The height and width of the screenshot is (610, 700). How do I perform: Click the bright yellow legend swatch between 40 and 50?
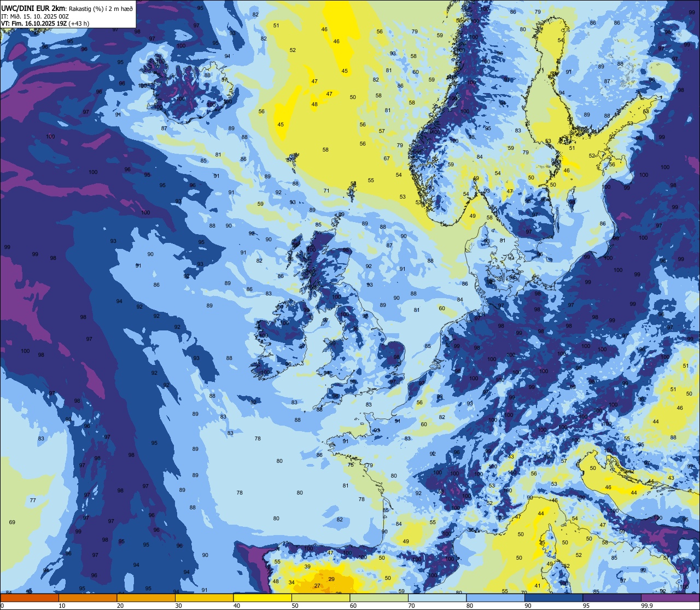(x=262, y=597)
